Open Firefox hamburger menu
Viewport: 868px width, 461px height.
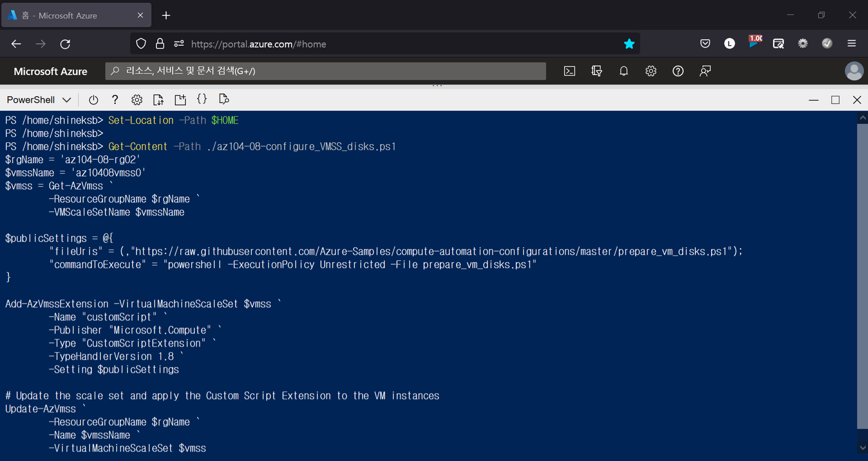852,44
